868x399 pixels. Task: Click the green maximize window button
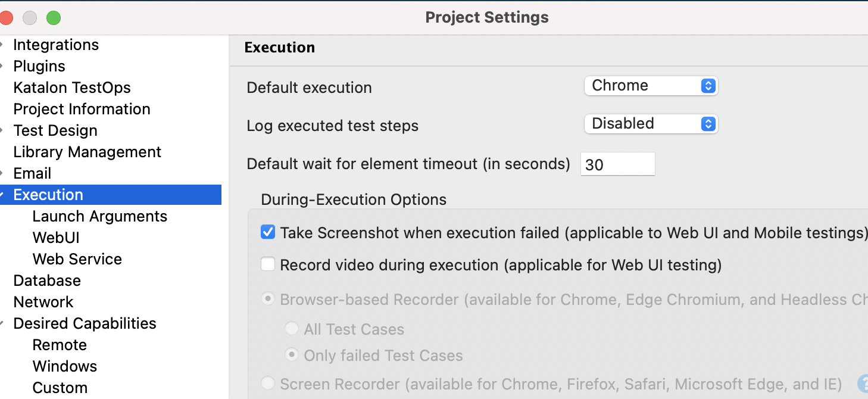tap(54, 18)
